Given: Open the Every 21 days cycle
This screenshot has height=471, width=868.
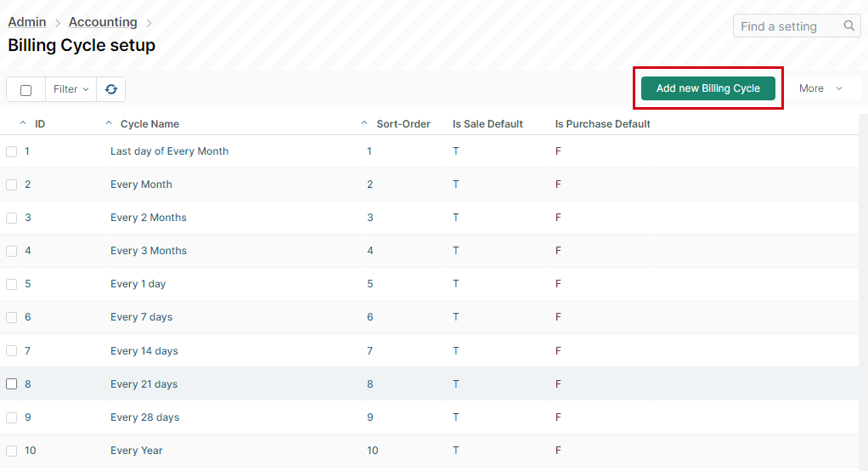Looking at the screenshot, I should point(144,384).
